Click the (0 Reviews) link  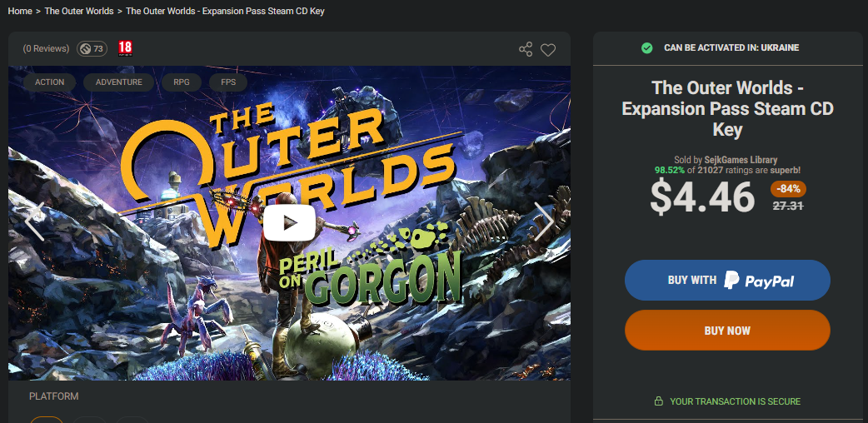coord(46,49)
